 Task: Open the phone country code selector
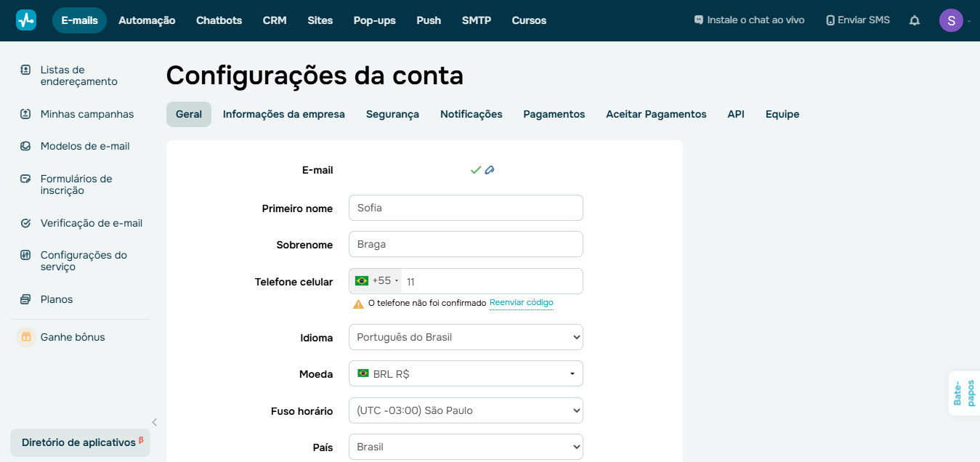[x=376, y=281]
